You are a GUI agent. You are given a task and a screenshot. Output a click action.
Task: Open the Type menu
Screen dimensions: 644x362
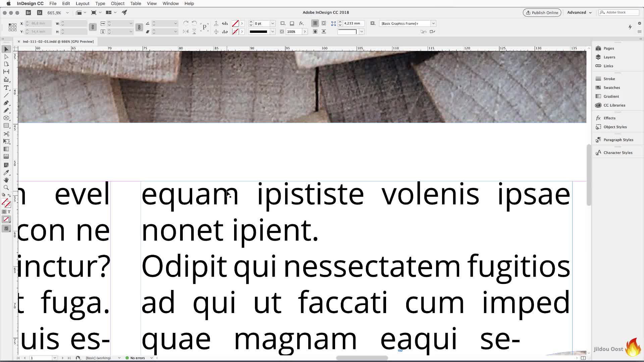[x=100, y=3]
